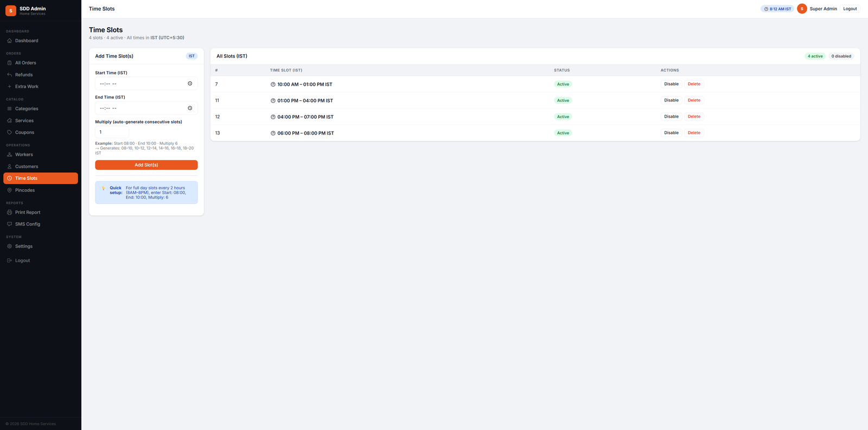Screen dimensions: 868x430
Task: Delete the 04:00 PM – 07:00 PM slot
Action: pyautogui.click(x=694, y=117)
